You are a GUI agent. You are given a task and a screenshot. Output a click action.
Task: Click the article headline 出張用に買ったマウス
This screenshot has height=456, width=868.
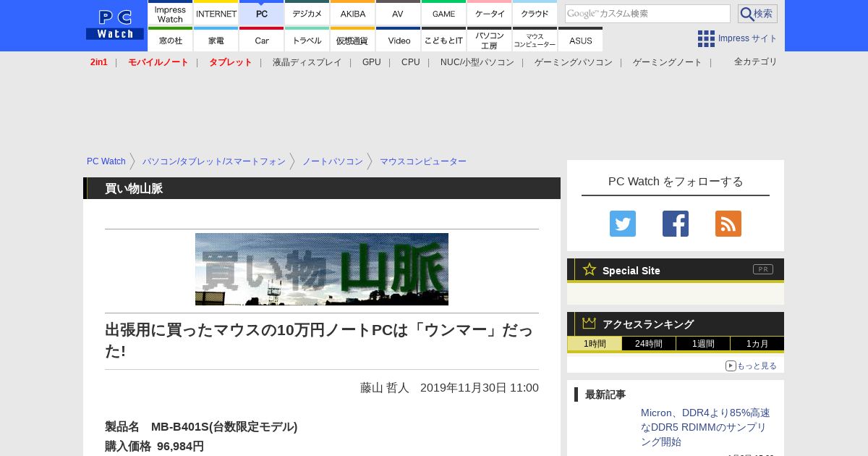pyautogui.click(x=319, y=340)
